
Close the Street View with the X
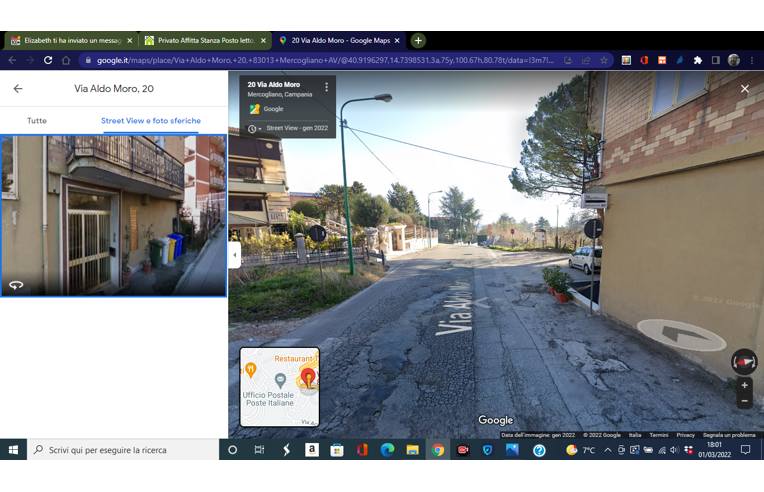coord(744,89)
